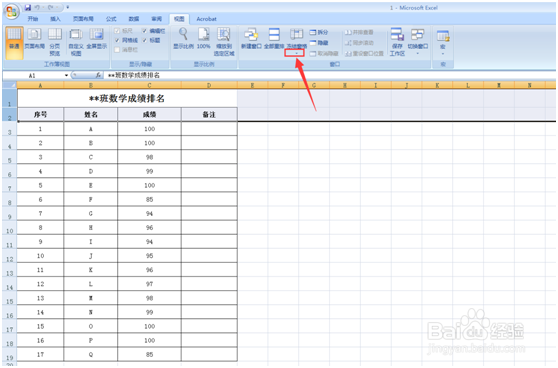This screenshot has width=558, height=368.
Task: Click the Select All corner button
Action: coord(10,85)
